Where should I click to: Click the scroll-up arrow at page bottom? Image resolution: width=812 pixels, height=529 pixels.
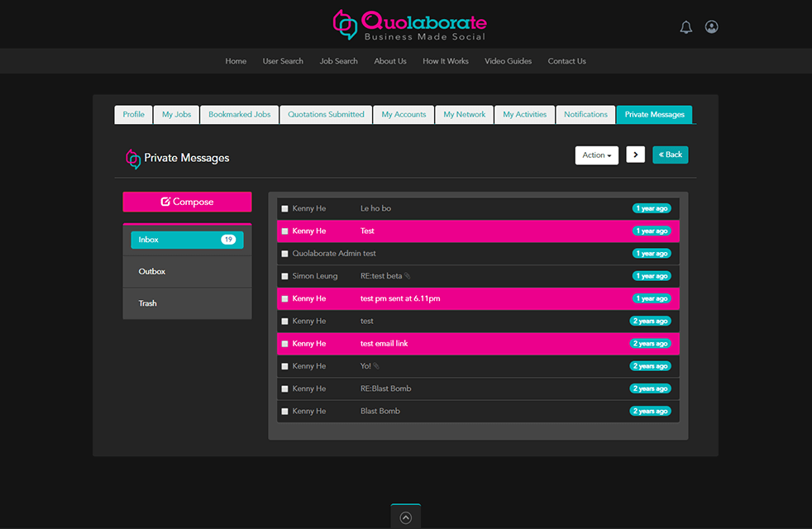coord(405,517)
